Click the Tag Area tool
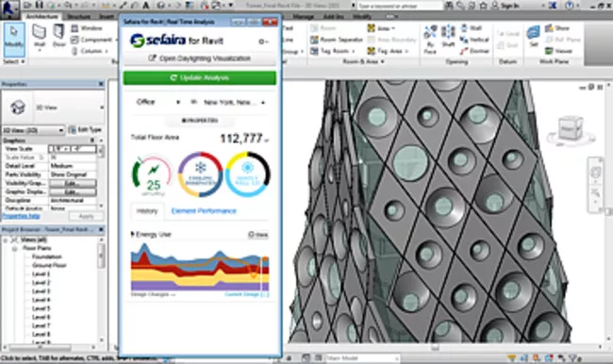The width and height of the screenshot is (613, 364). click(388, 51)
